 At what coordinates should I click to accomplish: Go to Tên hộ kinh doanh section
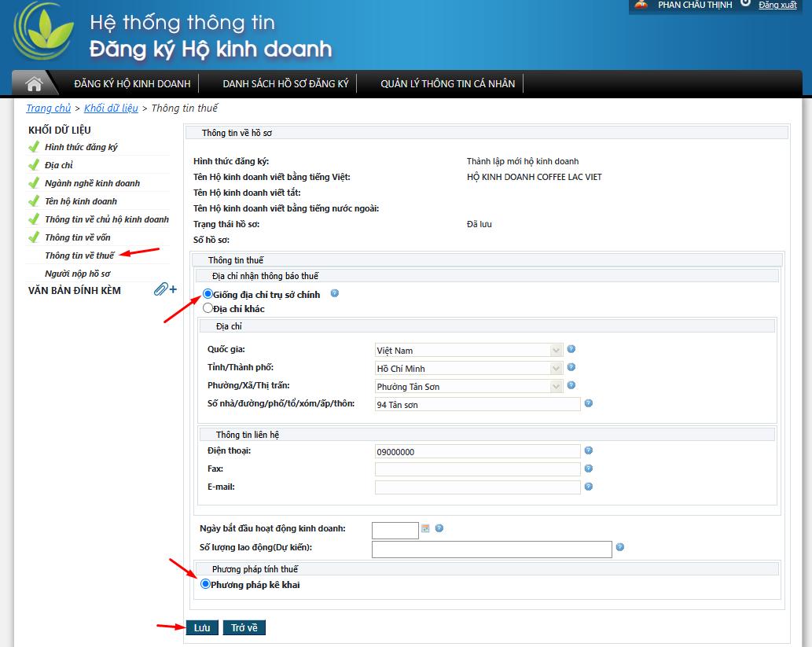pyautogui.click(x=81, y=201)
